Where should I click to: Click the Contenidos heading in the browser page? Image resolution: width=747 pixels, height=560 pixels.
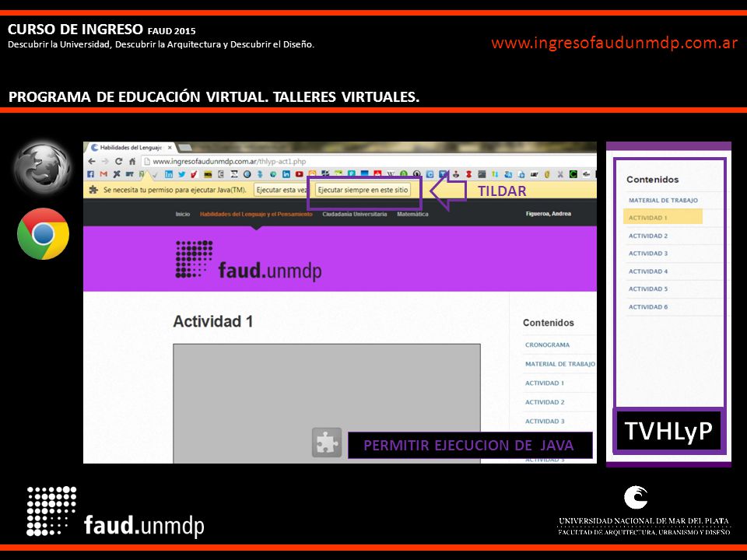tap(549, 323)
